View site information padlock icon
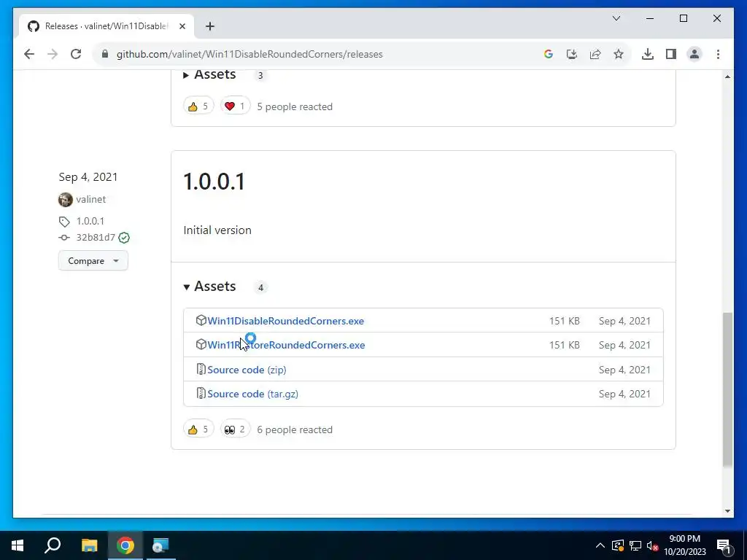 (105, 54)
